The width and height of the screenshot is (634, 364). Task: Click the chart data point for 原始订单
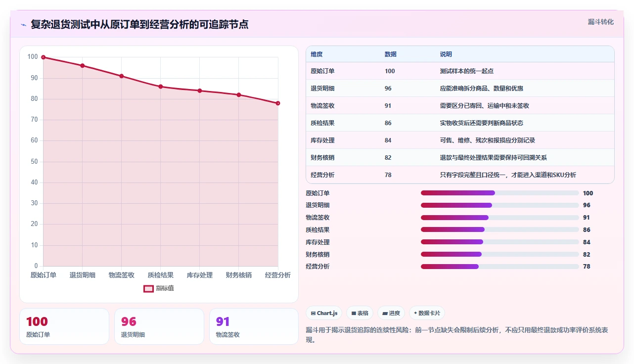coord(44,57)
